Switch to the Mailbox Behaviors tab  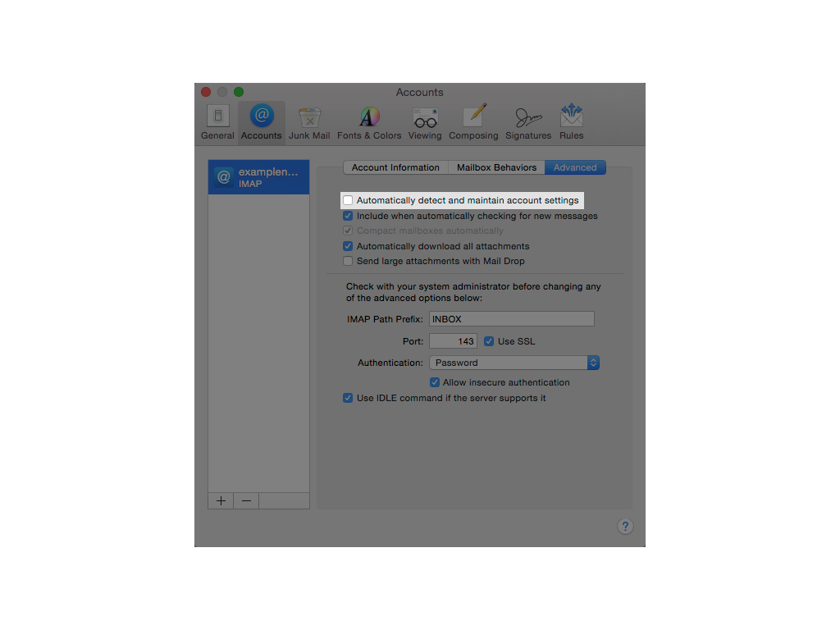coord(496,167)
